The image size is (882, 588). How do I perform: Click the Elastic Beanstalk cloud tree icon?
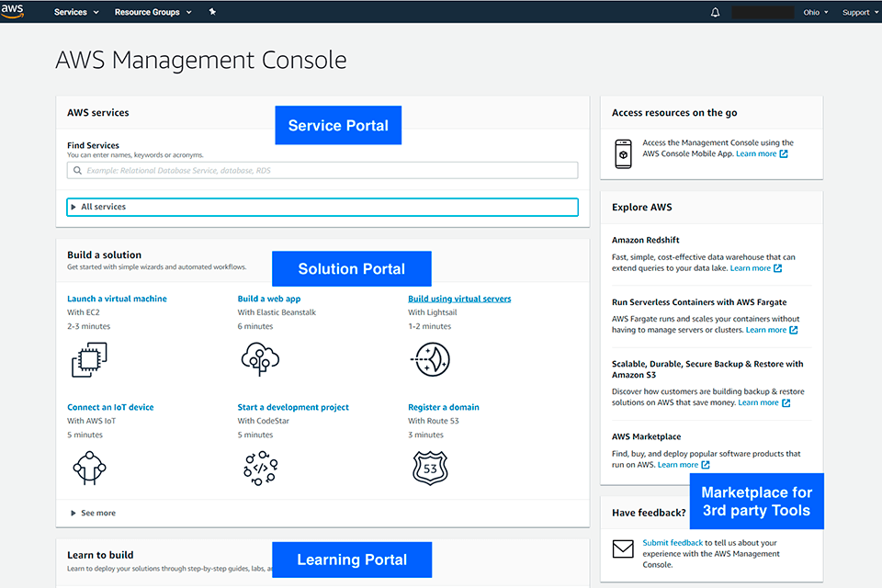pos(260,359)
